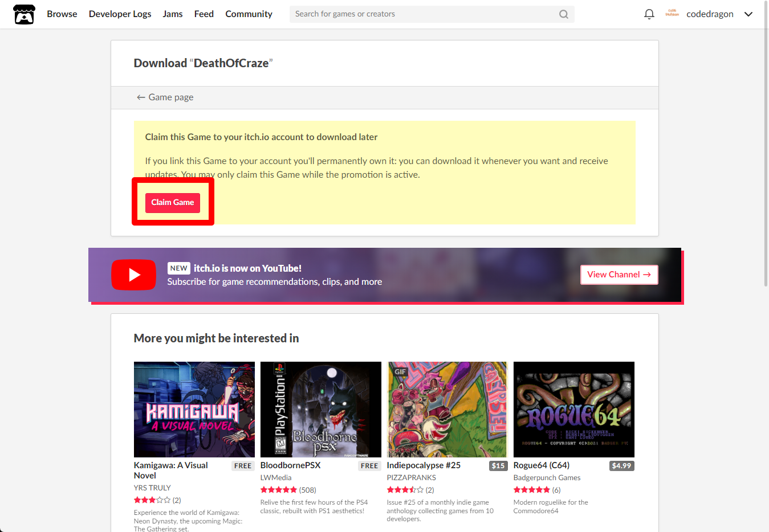Expand the account dropdown chevron

coord(748,14)
